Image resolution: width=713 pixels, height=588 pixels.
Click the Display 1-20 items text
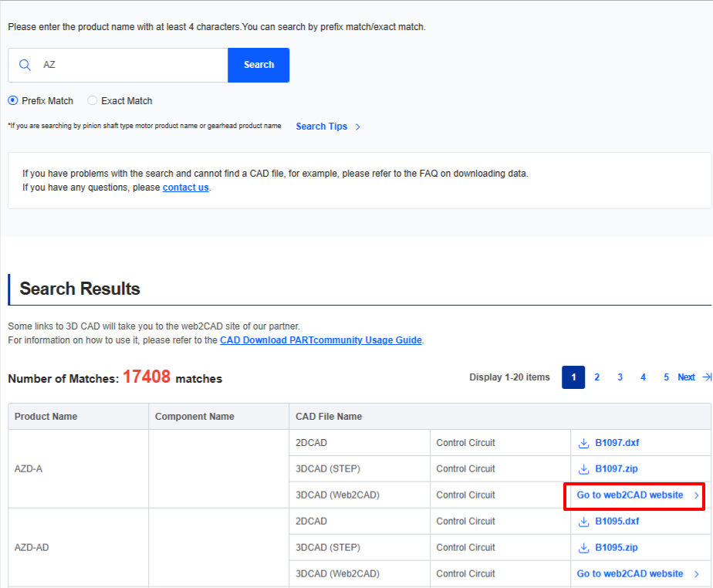coord(509,377)
